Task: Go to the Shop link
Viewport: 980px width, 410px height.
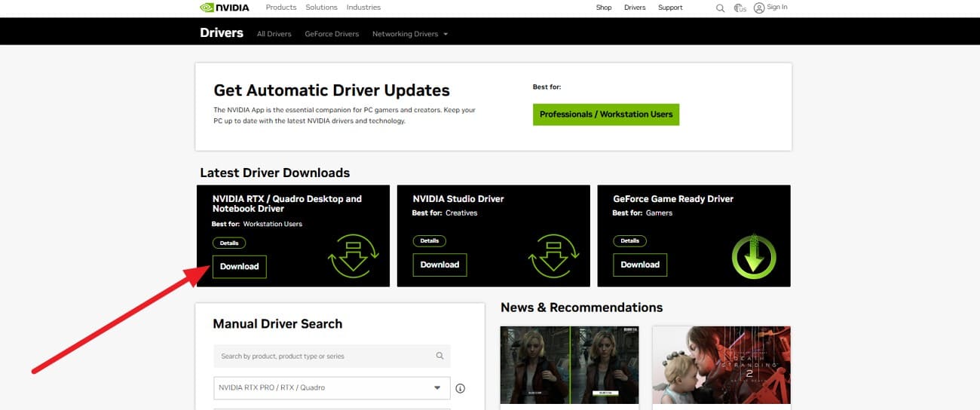Action: (x=604, y=8)
